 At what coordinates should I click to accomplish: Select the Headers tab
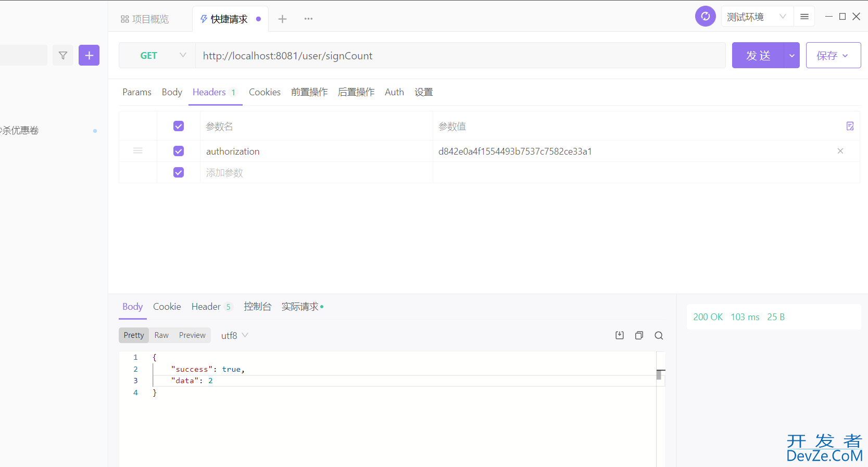click(215, 92)
